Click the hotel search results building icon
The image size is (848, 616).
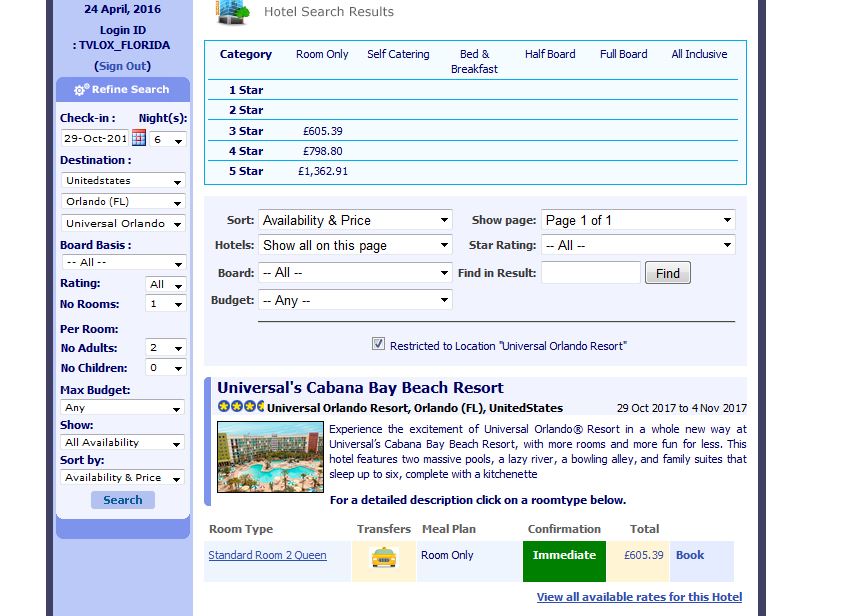[232, 12]
